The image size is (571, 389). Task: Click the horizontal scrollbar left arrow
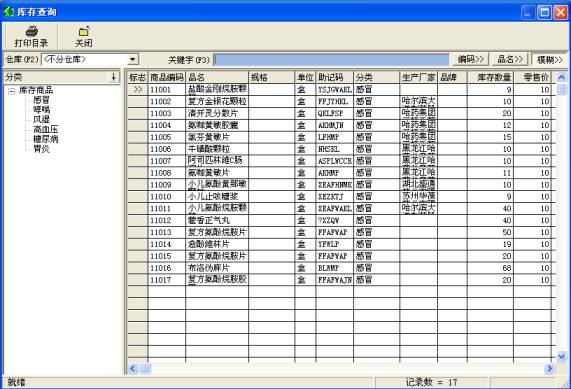coord(133,369)
